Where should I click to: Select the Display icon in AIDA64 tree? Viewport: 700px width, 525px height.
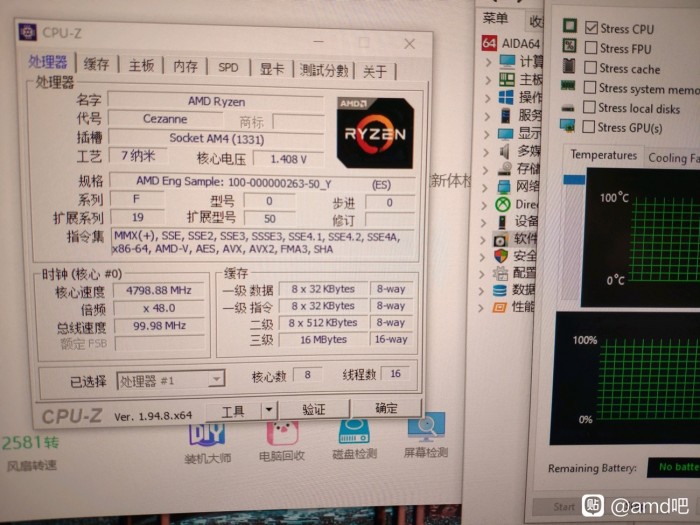[505, 133]
